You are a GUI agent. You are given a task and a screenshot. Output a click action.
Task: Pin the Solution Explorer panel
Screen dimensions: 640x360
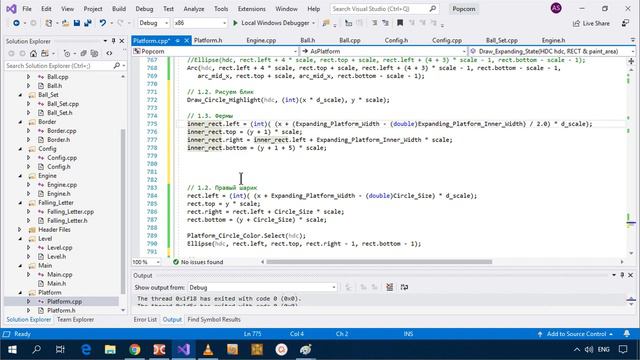coord(113,41)
